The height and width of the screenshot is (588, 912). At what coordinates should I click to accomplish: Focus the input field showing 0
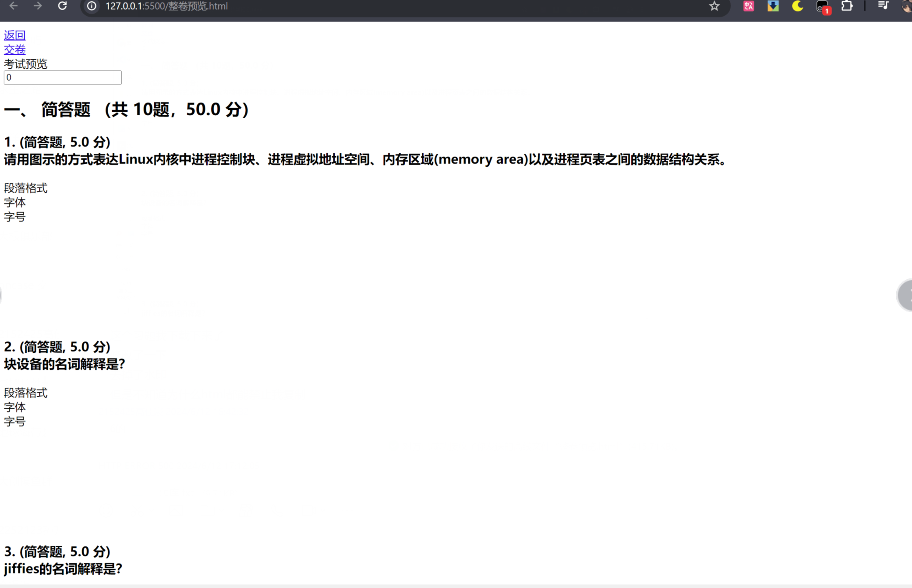[63, 77]
